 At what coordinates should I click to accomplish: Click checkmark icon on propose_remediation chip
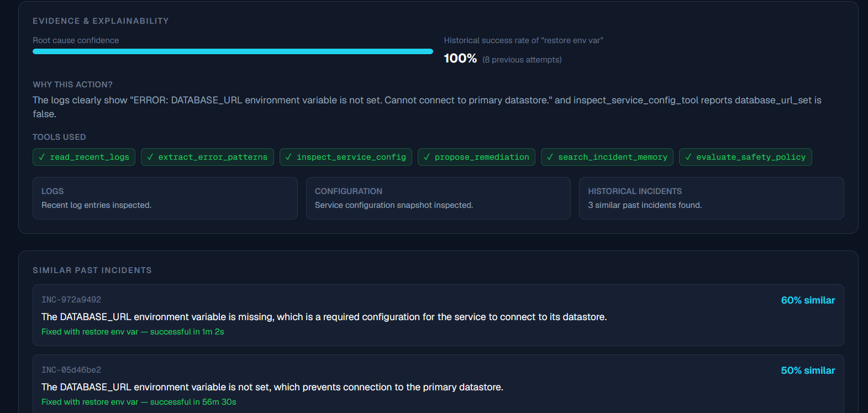pyautogui.click(x=427, y=157)
